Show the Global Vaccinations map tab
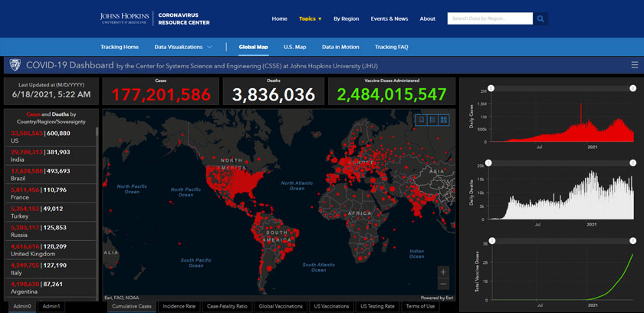Viewport: 644px width, 313px height. [281, 306]
